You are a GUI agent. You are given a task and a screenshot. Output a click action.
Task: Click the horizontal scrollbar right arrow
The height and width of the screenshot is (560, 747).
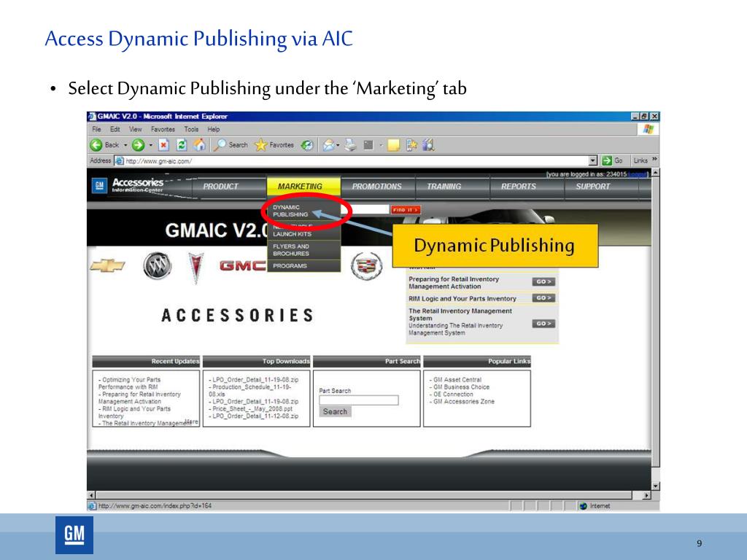(646, 496)
